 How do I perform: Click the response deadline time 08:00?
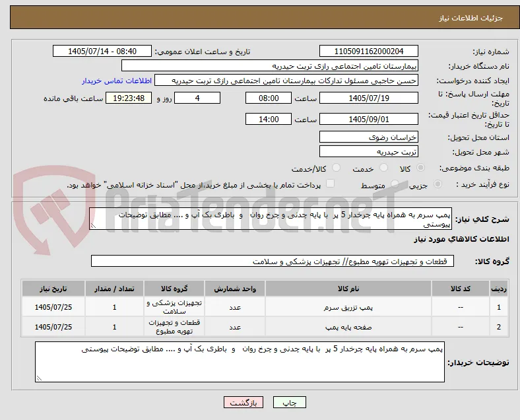pyautogui.click(x=269, y=98)
